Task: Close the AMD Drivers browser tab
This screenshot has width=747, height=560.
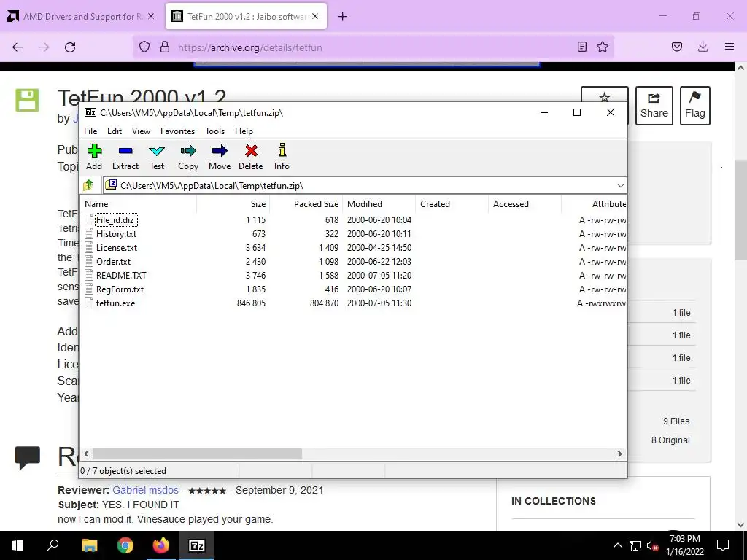Action: click(x=151, y=16)
